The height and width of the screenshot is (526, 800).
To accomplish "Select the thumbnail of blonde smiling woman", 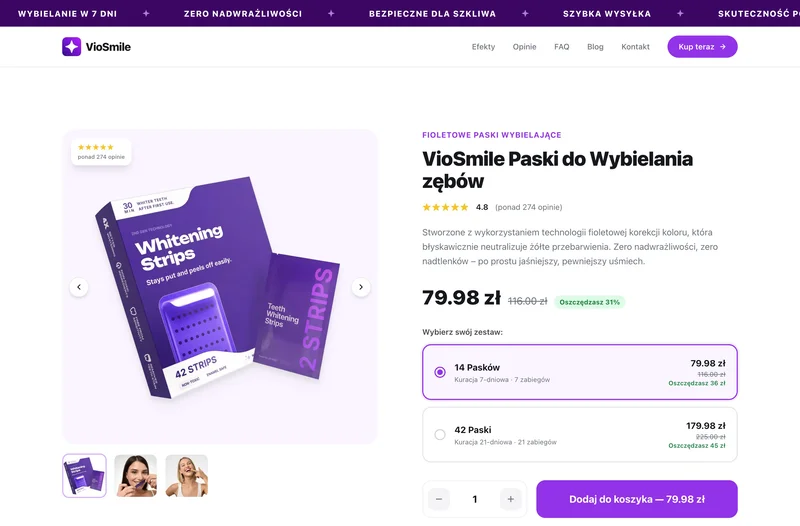I will 187,475.
